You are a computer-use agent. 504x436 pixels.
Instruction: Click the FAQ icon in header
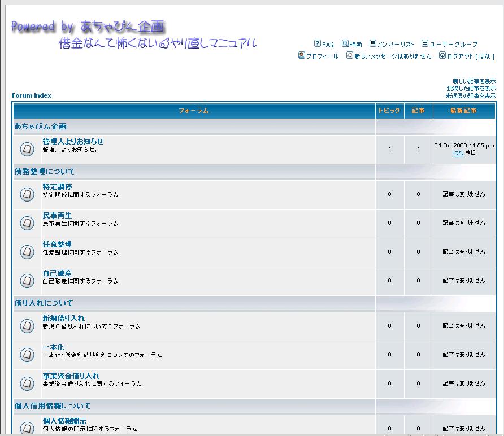coord(318,43)
